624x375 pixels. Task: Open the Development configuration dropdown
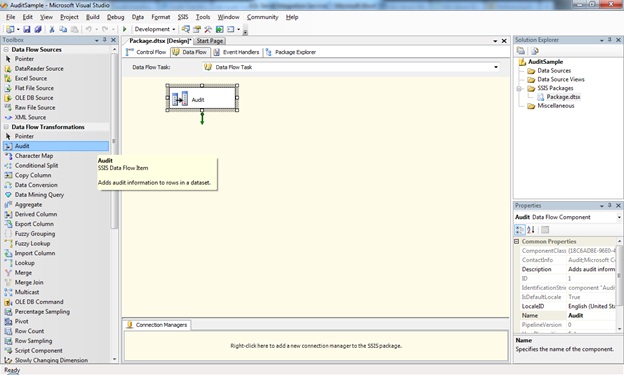[174, 29]
